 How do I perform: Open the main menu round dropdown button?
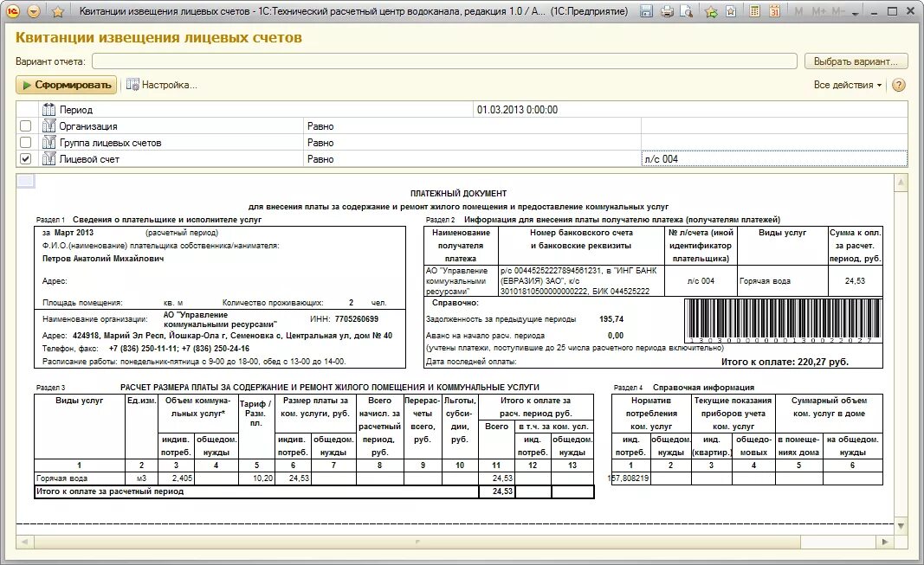click(x=34, y=11)
